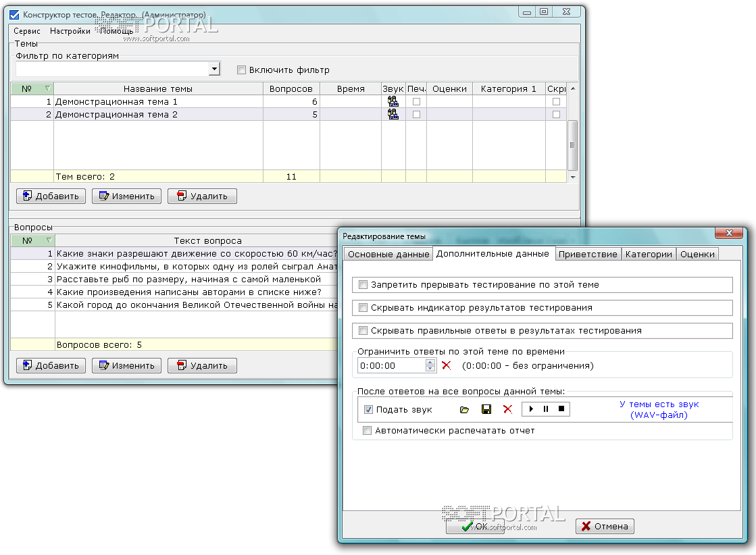
Task: Click Добавить button under themes table
Action: pyautogui.click(x=51, y=196)
